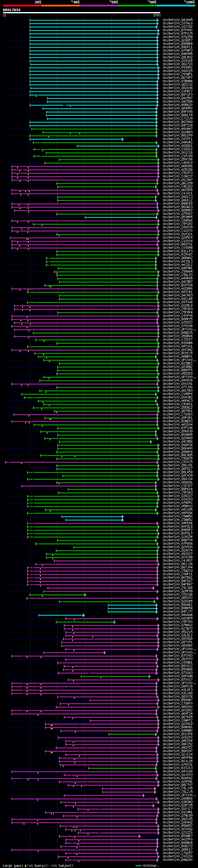Click the cyan alignment bar for UniRef100_A1BQK1
This screenshot has width=198, height=868.
click(118, 146)
